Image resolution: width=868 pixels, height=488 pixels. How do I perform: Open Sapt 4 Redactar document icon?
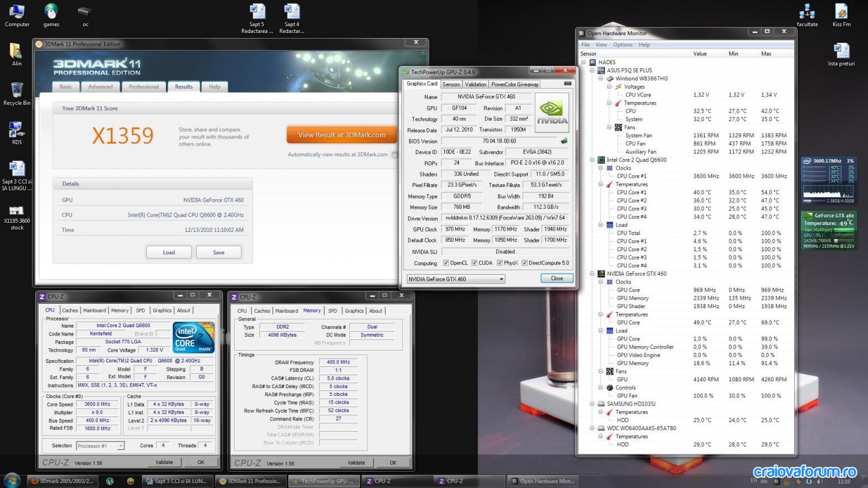tap(291, 18)
